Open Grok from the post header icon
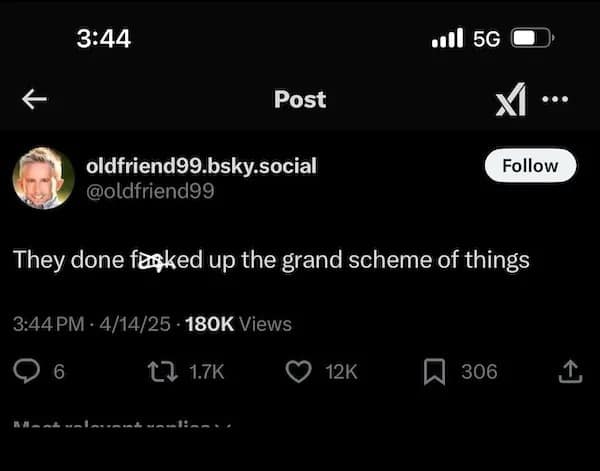Viewport: 600px width, 471px height. point(511,100)
